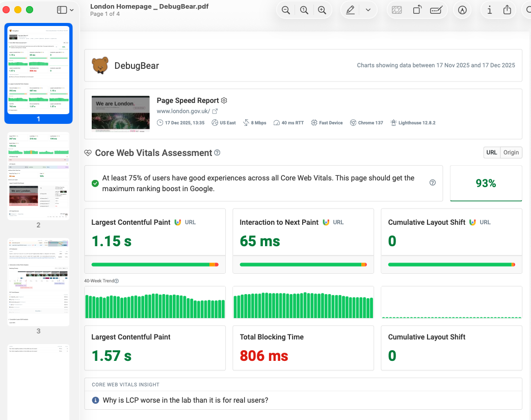The height and width of the screenshot is (420, 531).
Task: Click the zoom to actual size icon
Action: (304, 10)
